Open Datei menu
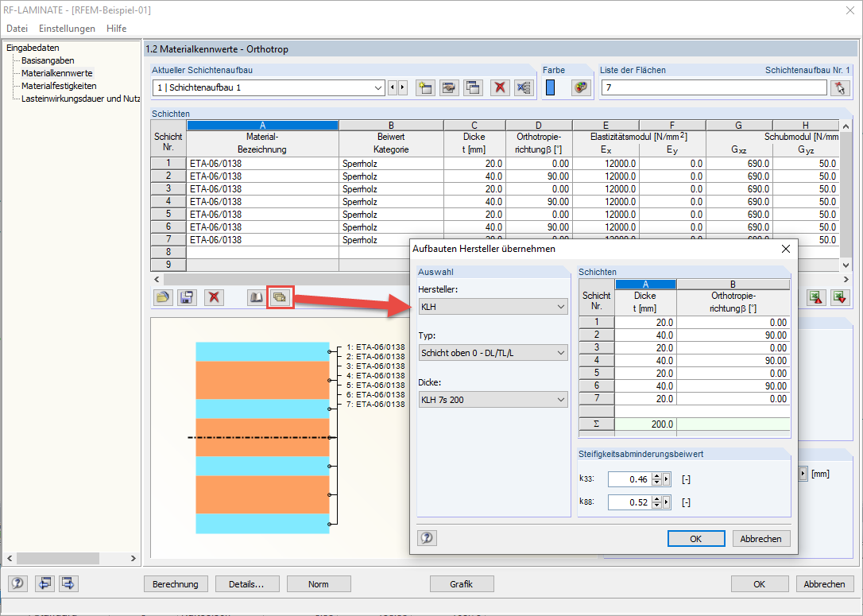 pos(17,28)
